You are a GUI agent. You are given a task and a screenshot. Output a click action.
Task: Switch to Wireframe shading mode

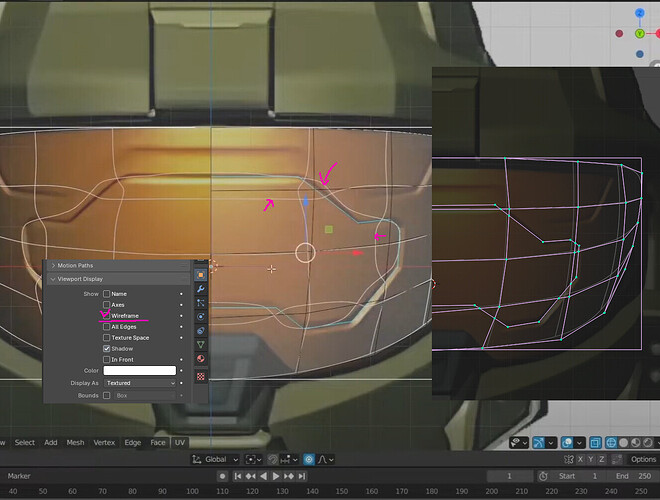611,442
